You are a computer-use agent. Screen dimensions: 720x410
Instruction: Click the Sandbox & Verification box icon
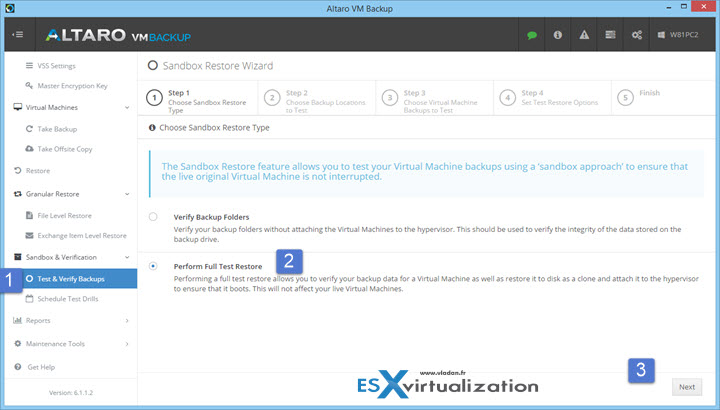point(17,257)
